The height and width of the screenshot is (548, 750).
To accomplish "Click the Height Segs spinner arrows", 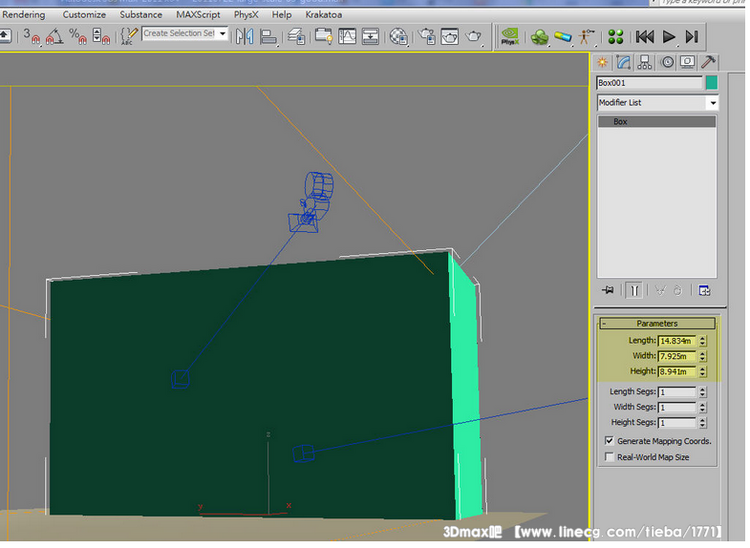I will [x=702, y=423].
